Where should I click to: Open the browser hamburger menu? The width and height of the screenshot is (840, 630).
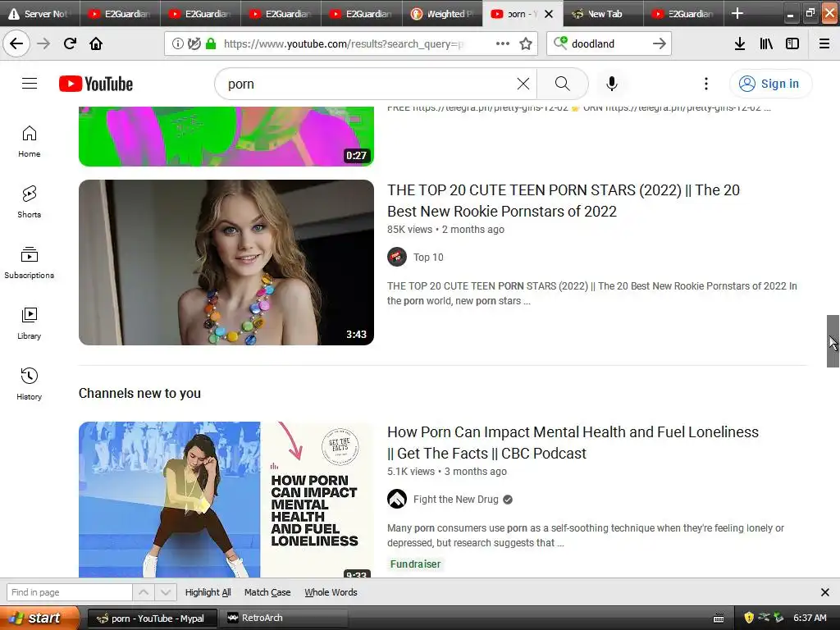pos(824,43)
